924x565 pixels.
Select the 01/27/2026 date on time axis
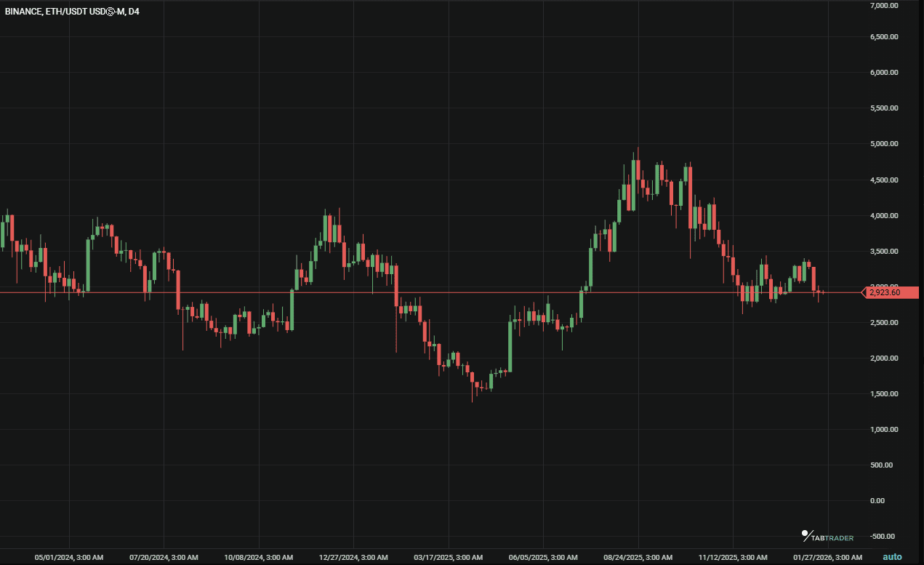click(x=827, y=558)
